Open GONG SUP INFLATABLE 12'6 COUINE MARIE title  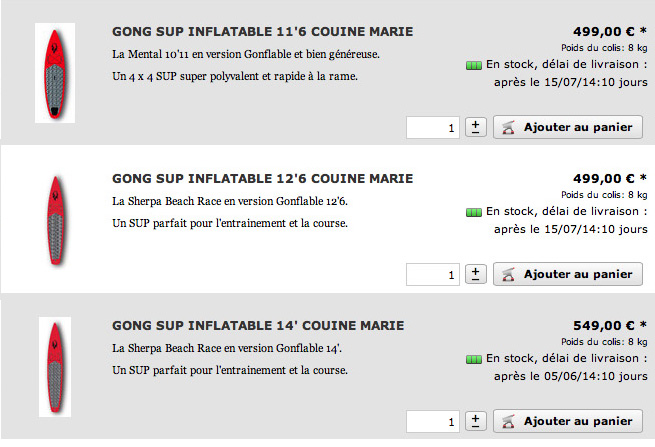click(262, 179)
